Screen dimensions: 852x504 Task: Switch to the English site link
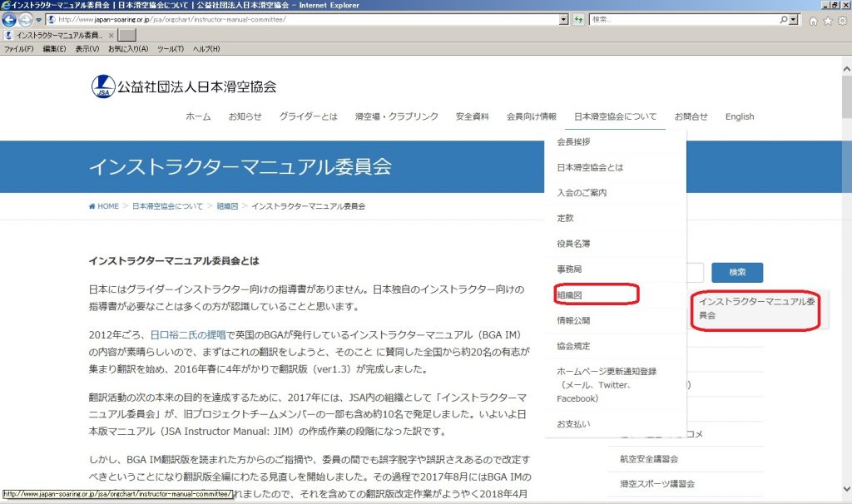[x=740, y=116]
